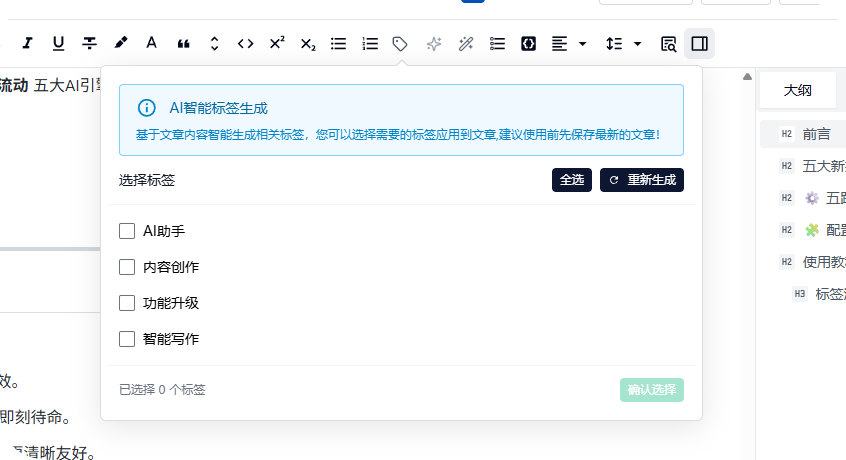
Task: Click the 全选 button
Action: (x=571, y=180)
